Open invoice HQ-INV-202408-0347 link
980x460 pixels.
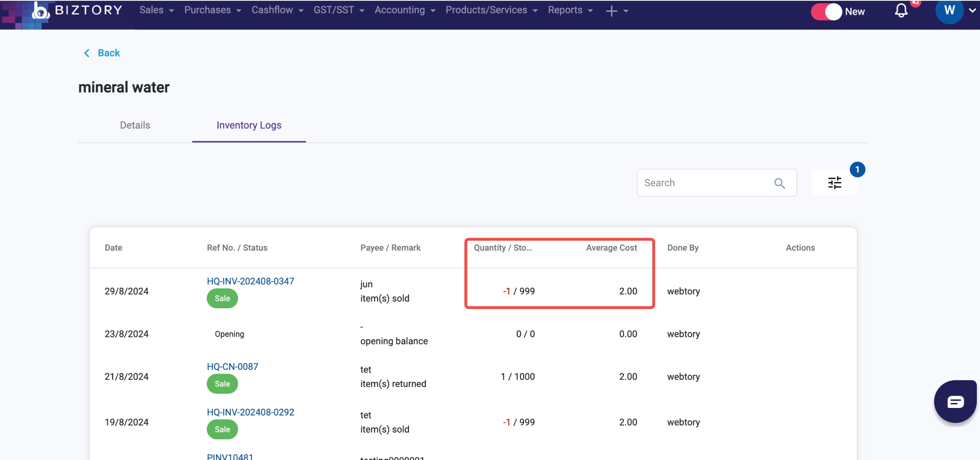tap(250, 281)
